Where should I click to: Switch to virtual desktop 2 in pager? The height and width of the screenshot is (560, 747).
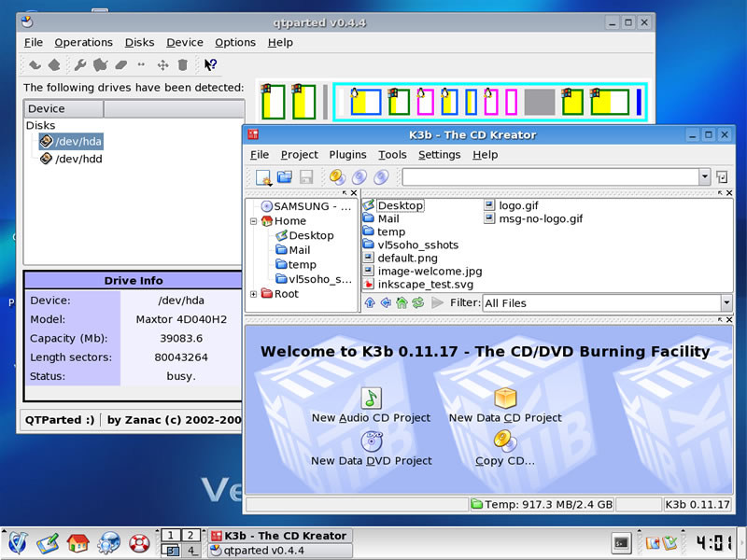pyautogui.click(x=190, y=535)
